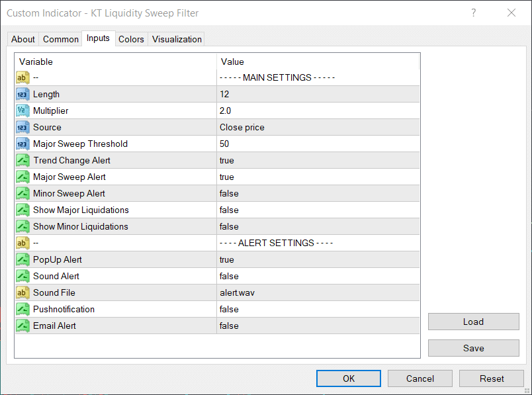Select the Major Sweep Alert label

click(x=69, y=177)
